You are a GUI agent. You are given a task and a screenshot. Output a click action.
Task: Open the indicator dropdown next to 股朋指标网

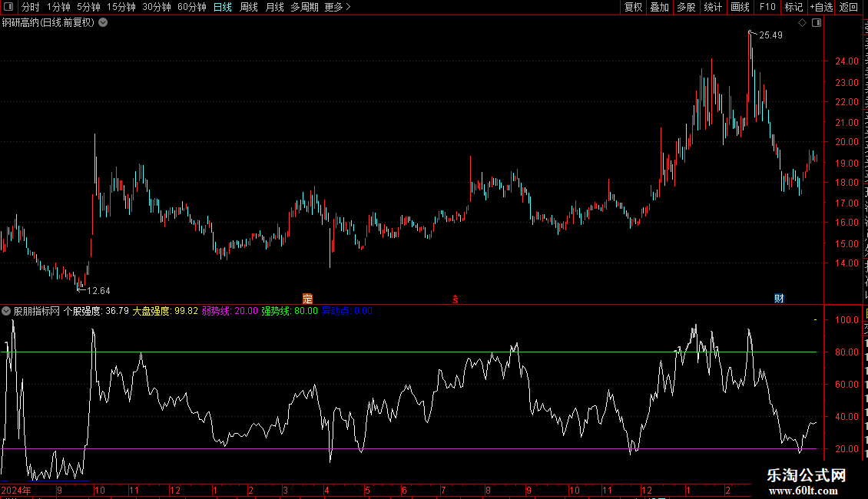click(6, 312)
